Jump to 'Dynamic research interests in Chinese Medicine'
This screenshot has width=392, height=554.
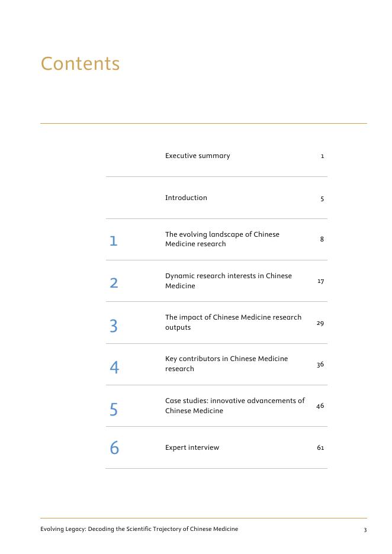pos(228,281)
